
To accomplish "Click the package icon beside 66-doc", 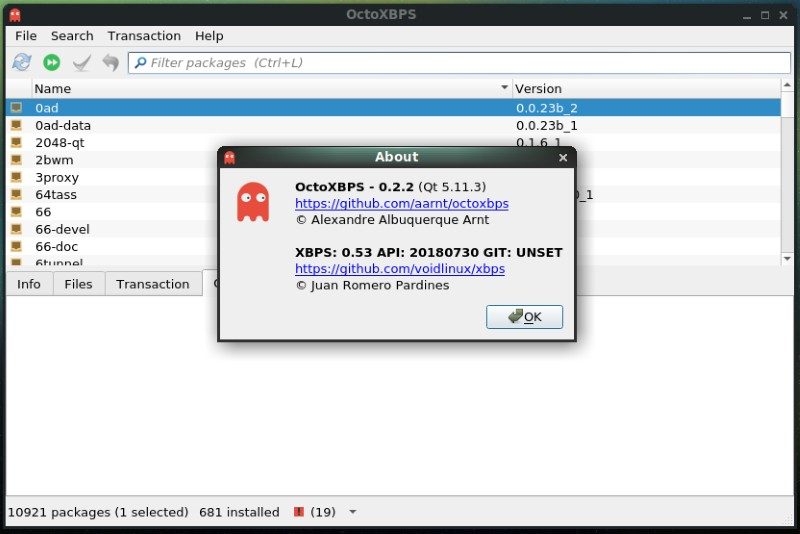I will [x=16, y=246].
